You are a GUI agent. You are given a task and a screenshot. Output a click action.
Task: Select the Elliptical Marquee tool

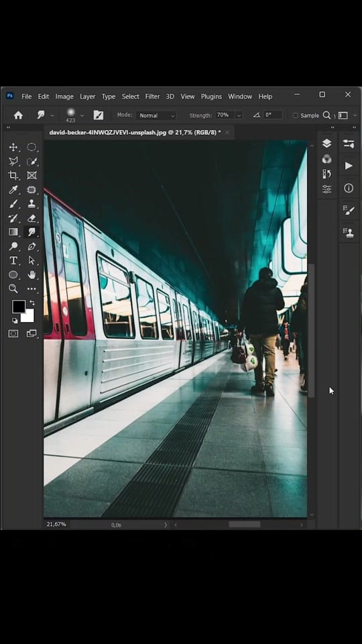(32, 148)
